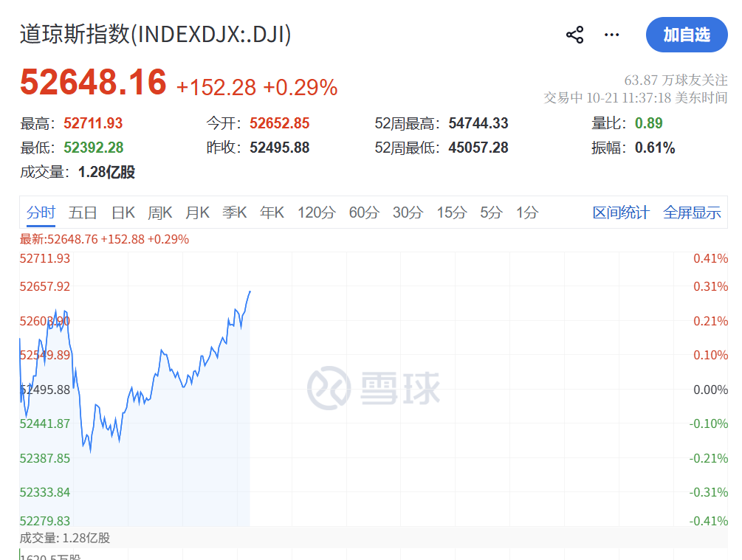Click the y-axis label 52657.92
This screenshot has height=560, width=742.
click(44, 286)
